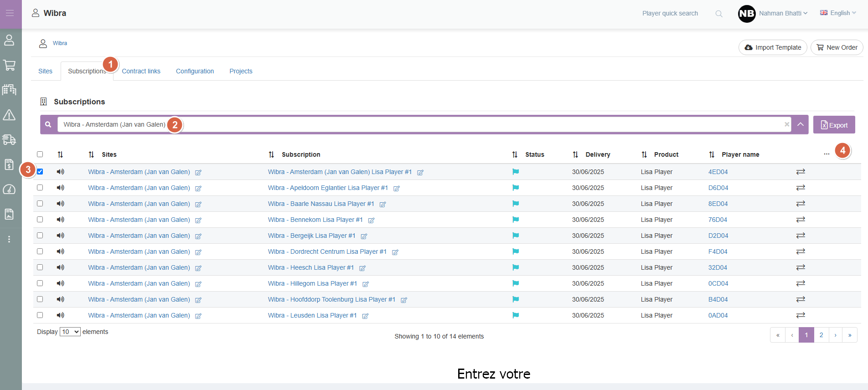868x390 pixels.
Task: Click the swap arrows icon for player 4ED04
Action: click(801, 172)
